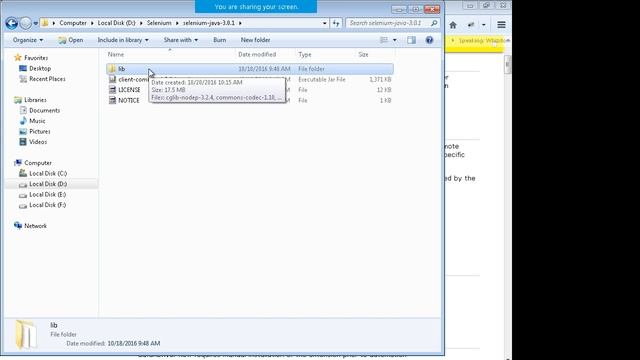Select the NOTICE file
Screen dimensions: 640x360
coord(129,100)
